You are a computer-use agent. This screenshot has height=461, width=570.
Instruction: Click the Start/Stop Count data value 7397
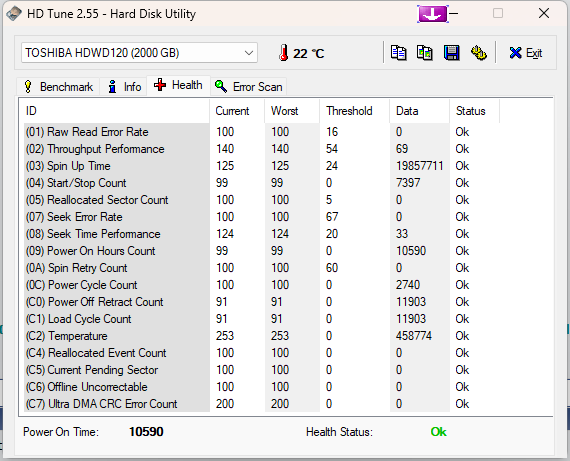click(408, 183)
